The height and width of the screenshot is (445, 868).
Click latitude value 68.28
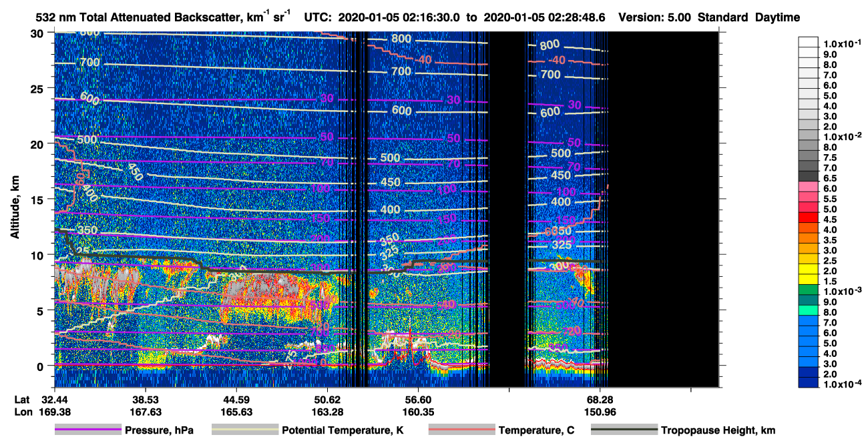tap(600, 399)
